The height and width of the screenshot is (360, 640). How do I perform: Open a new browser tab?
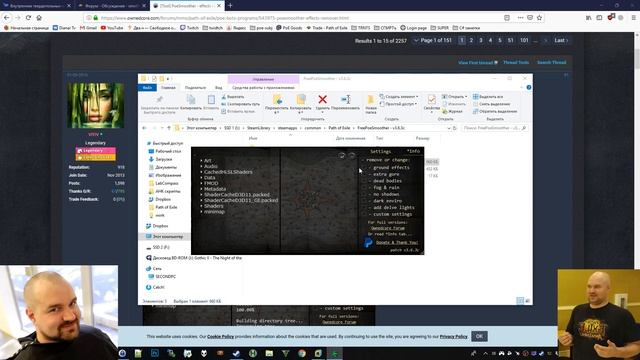230,6
